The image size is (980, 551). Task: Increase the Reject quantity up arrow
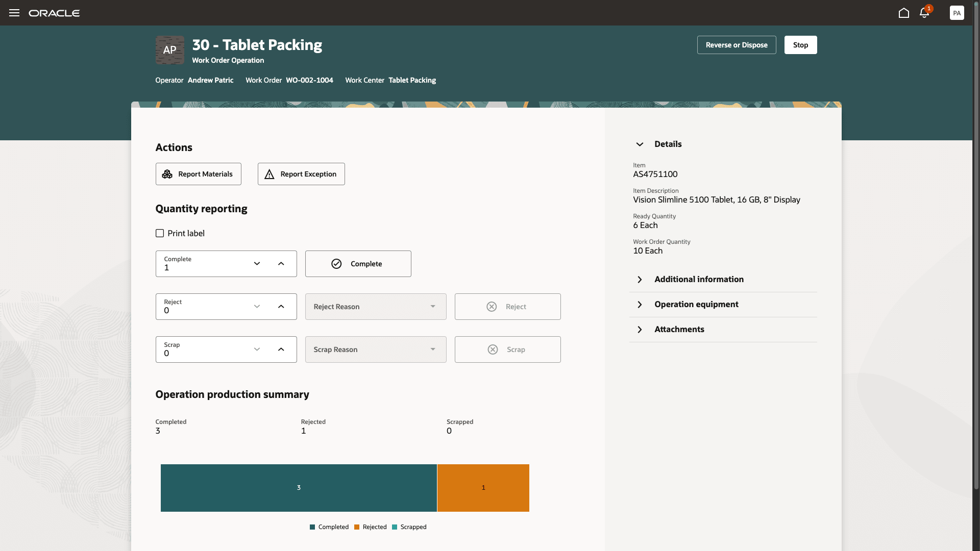281,307
